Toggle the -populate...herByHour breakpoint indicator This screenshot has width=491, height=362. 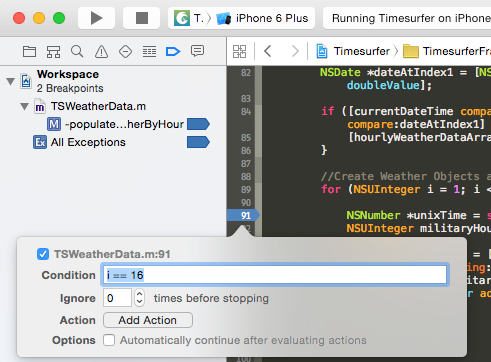[198, 124]
